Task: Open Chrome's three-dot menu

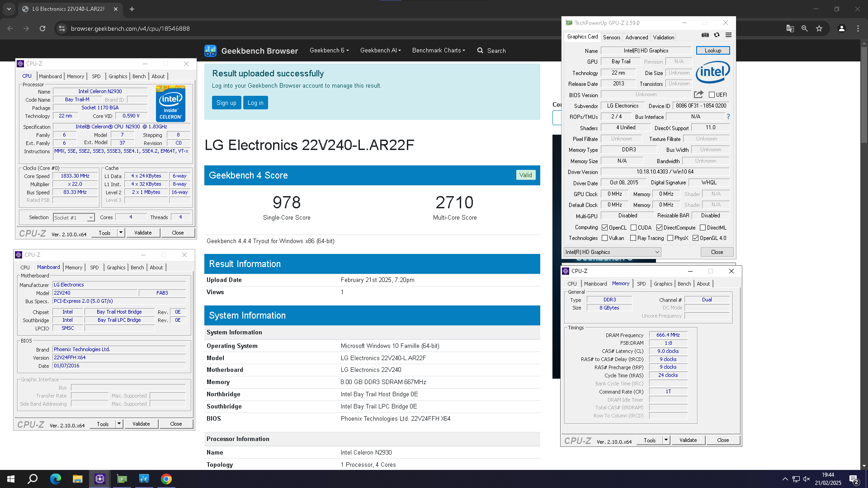Action: pyautogui.click(x=858, y=28)
